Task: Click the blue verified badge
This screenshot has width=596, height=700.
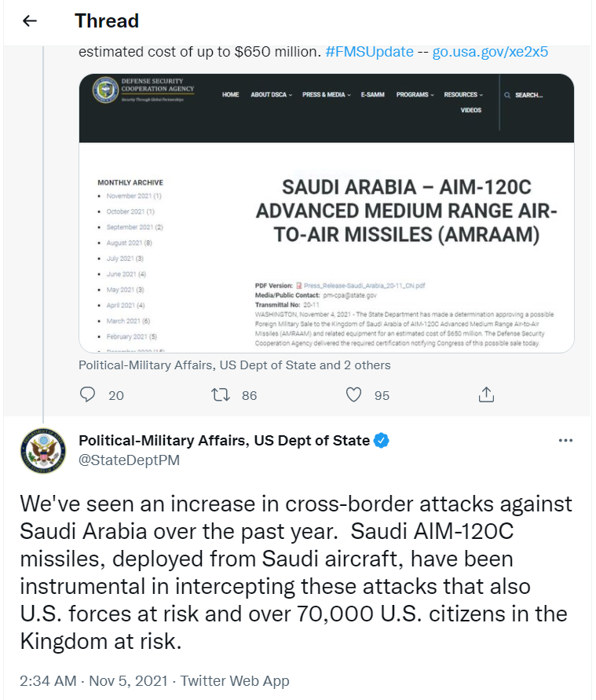Action: point(382,441)
